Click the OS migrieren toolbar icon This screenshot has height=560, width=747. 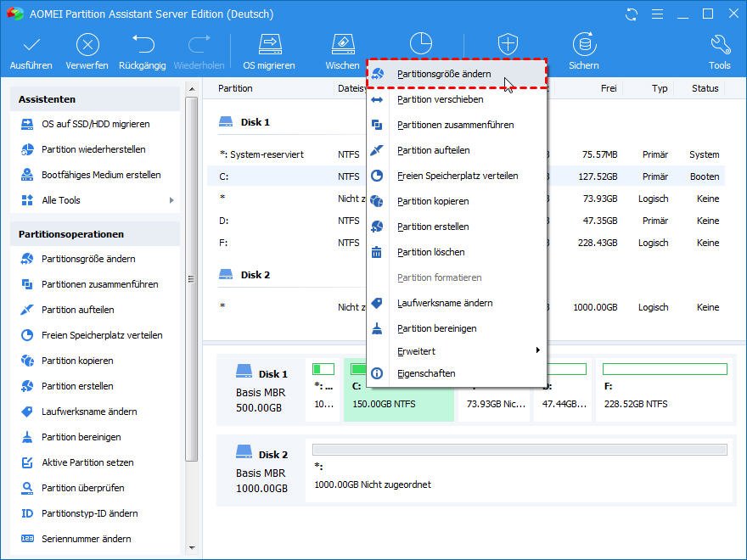[x=270, y=44]
